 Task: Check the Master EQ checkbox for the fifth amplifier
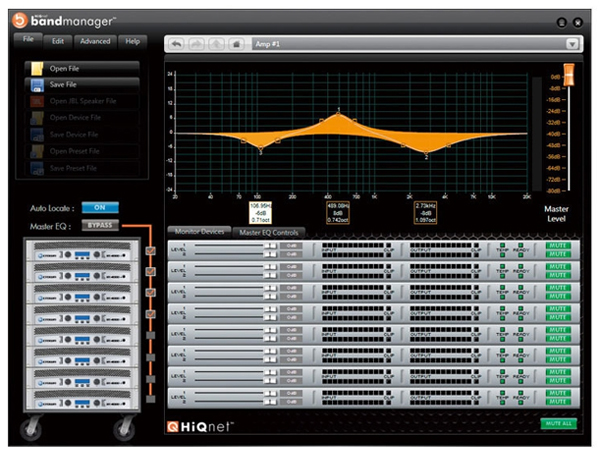point(151,335)
